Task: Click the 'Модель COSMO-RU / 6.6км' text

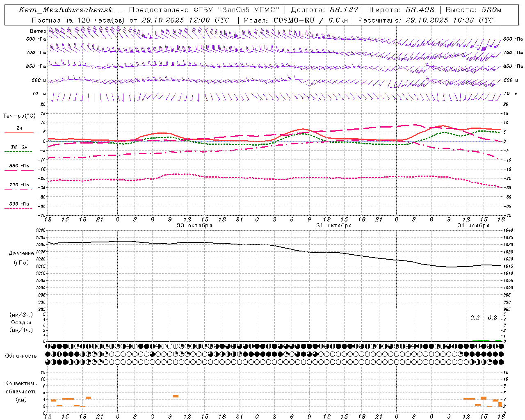Action: 295,20
